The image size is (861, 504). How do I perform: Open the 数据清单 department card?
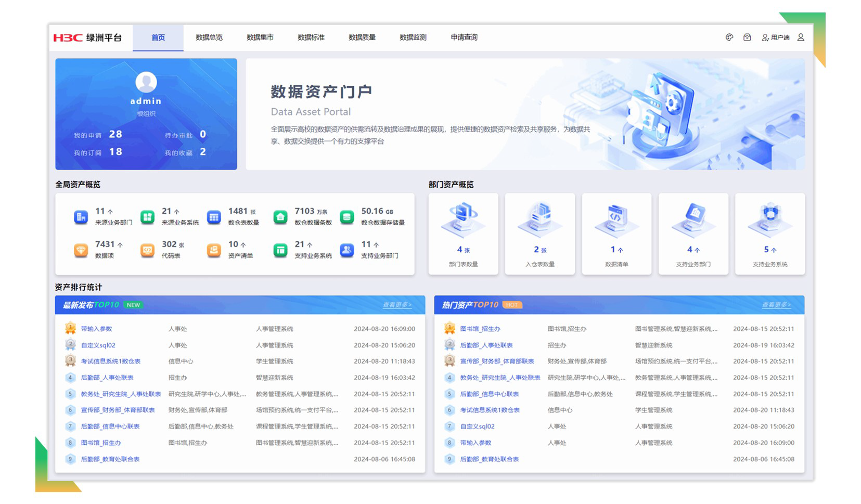[616, 234]
